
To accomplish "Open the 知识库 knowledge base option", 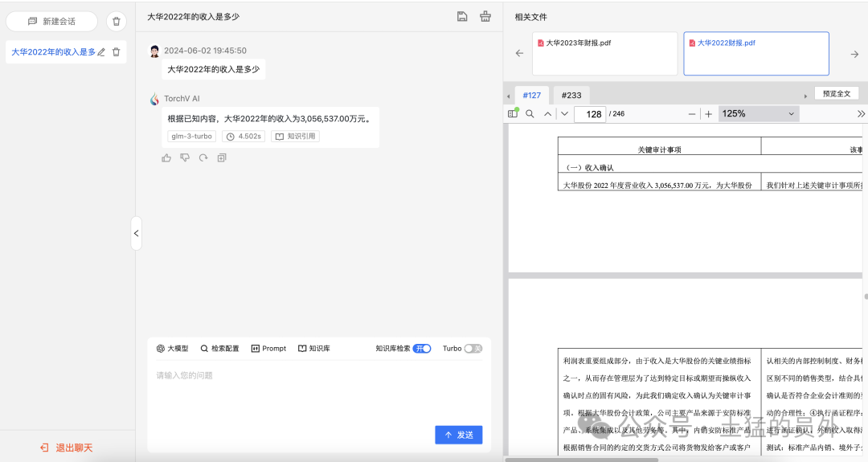I will (x=314, y=349).
